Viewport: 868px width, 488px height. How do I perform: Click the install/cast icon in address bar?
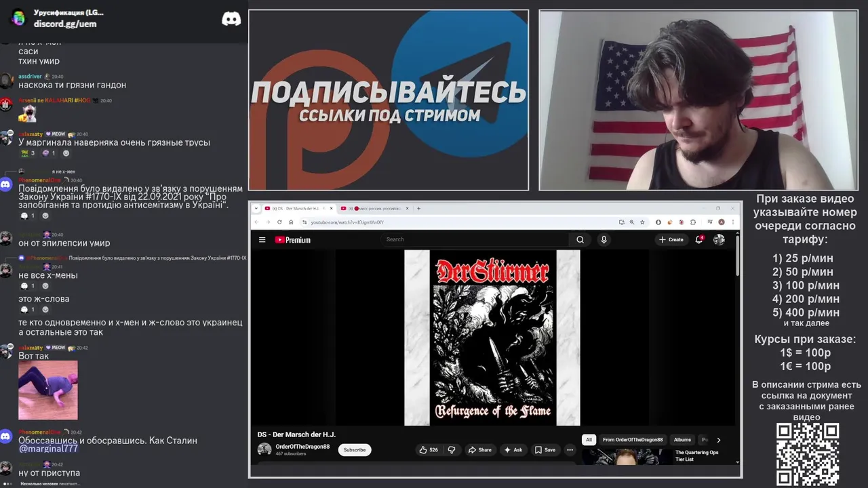click(x=621, y=222)
